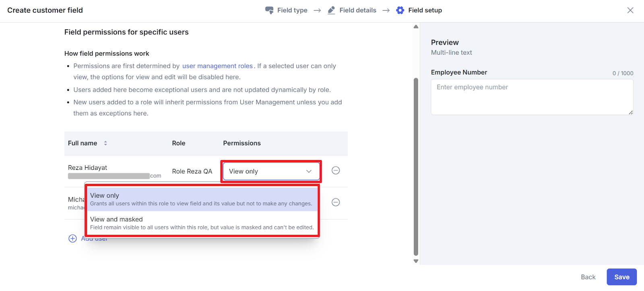The image size is (644, 291).
Task: Sort the table by Full name
Action: 105,143
